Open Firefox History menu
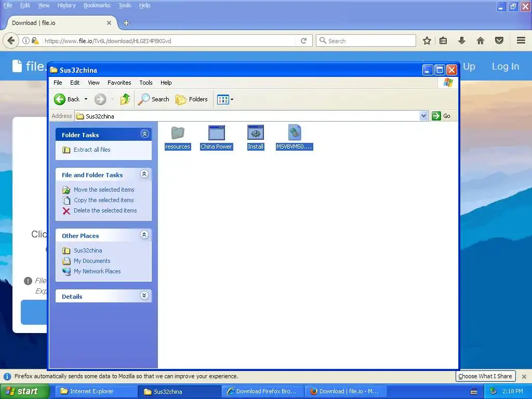532x399 pixels. click(x=66, y=5)
